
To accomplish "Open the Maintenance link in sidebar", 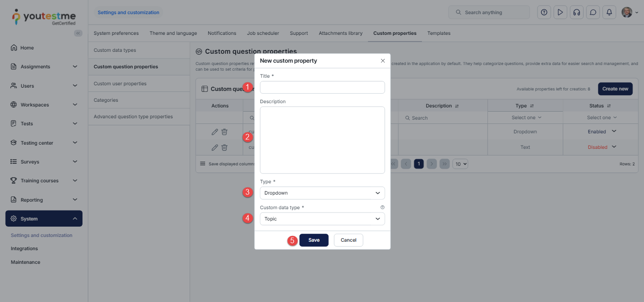I will [x=25, y=262].
